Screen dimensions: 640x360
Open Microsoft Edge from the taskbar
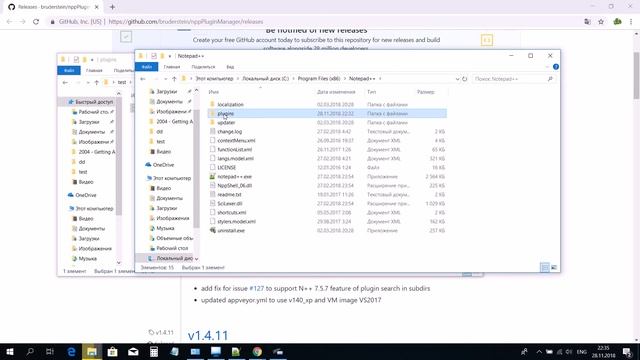(x=71, y=351)
